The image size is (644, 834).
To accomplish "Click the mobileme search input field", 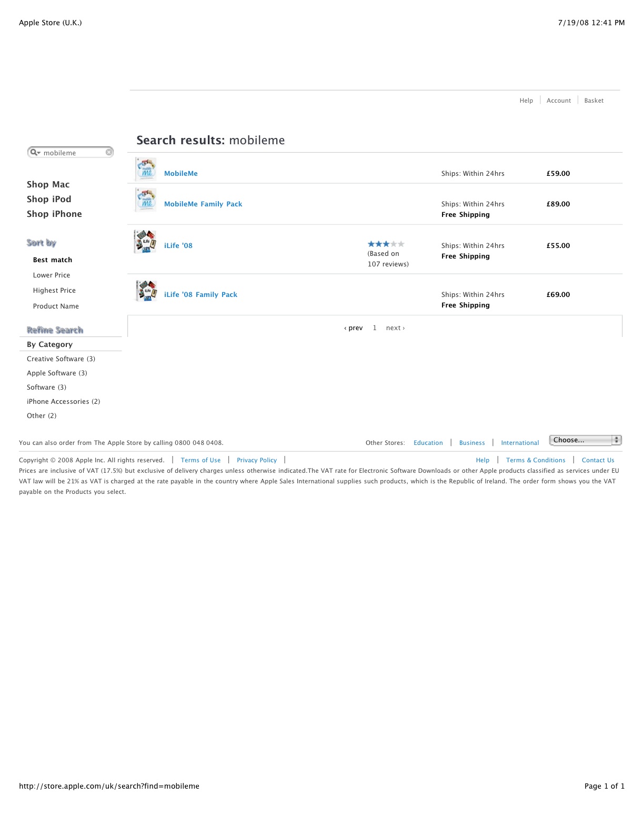I will point(71,153).
